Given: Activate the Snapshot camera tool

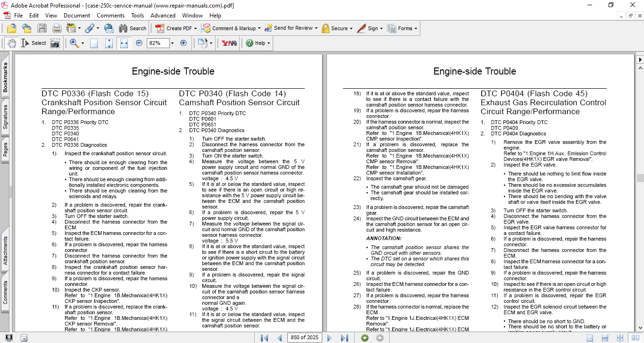Looking at the screenshot, I should [55, 43].
